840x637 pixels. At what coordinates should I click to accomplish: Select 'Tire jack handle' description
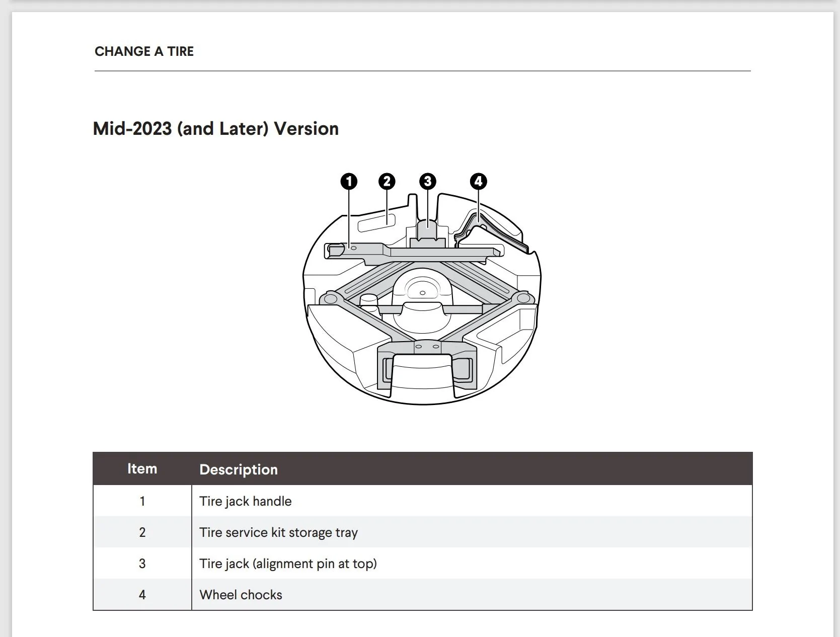click(246, 501)
